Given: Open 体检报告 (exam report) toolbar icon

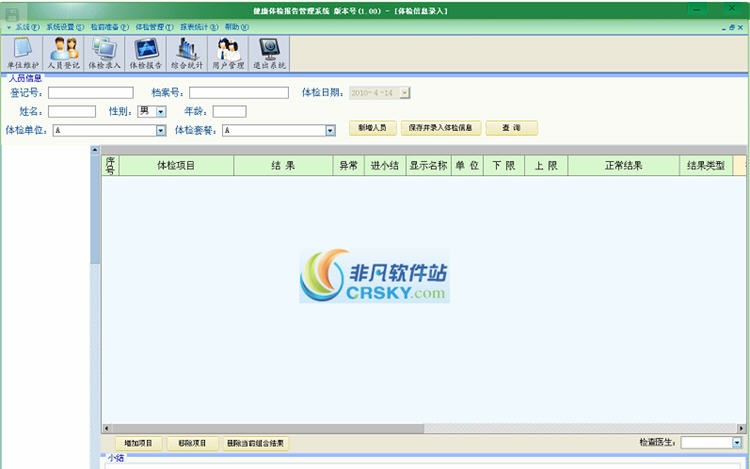Looking at the screenshot, I should pyautogui.click(x=146, y=54).
